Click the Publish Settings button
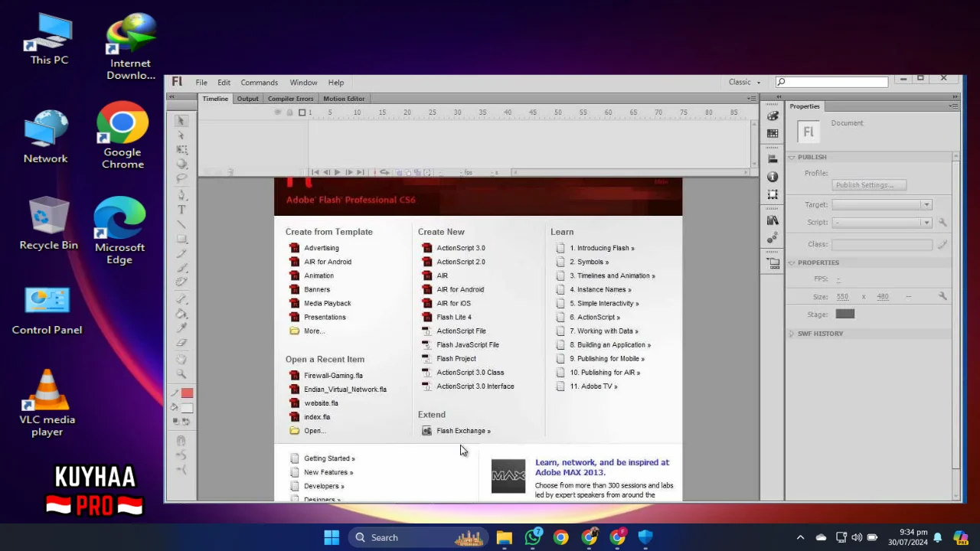The height and width of the screenshot is (551, 980). 869,185
